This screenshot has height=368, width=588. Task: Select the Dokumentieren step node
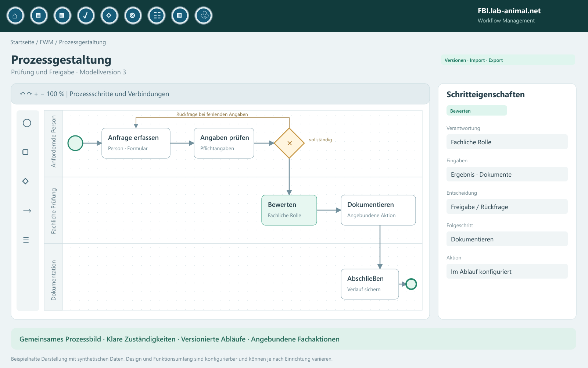[379, 210]
